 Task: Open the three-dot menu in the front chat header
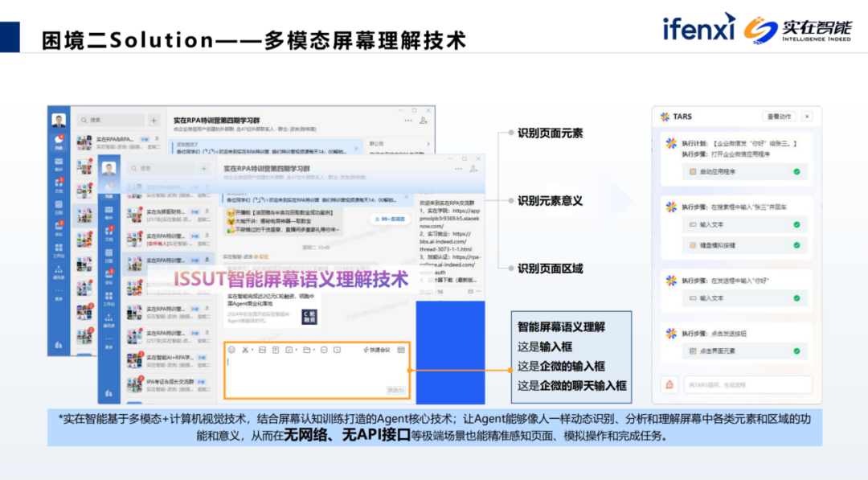(457, 170)
